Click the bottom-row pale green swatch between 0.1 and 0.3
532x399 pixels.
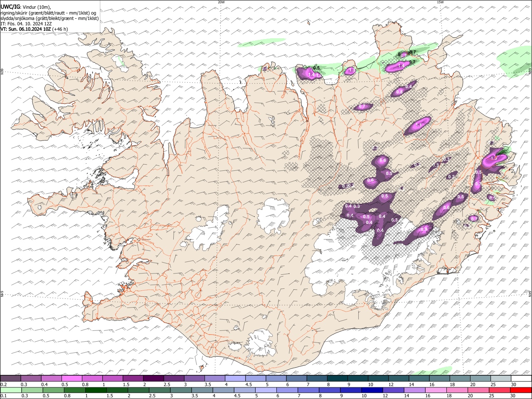11,390
